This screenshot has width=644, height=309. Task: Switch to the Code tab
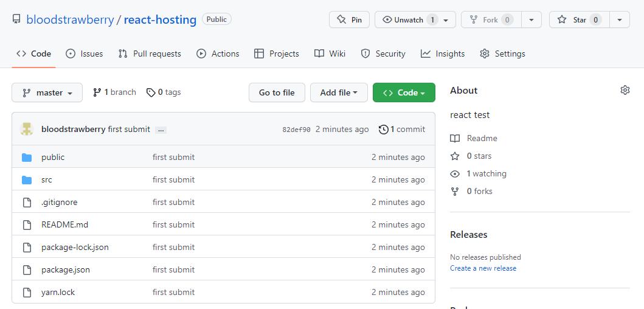point(33,54)
